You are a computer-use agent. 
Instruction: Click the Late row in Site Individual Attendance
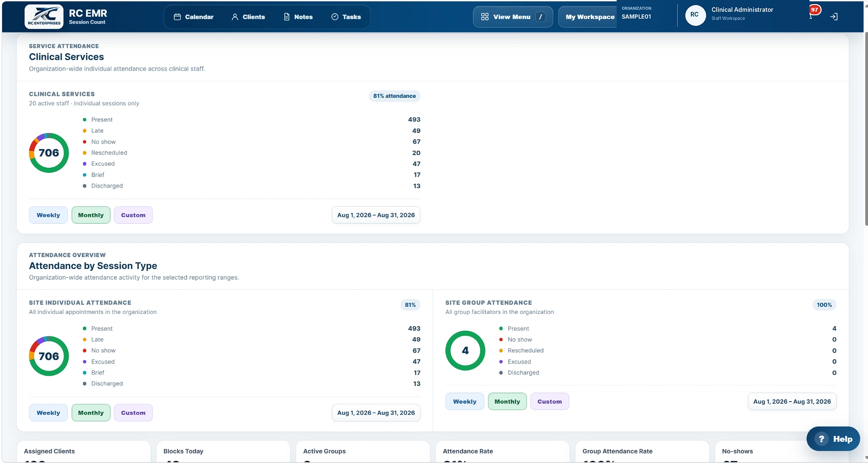(251, 340)
